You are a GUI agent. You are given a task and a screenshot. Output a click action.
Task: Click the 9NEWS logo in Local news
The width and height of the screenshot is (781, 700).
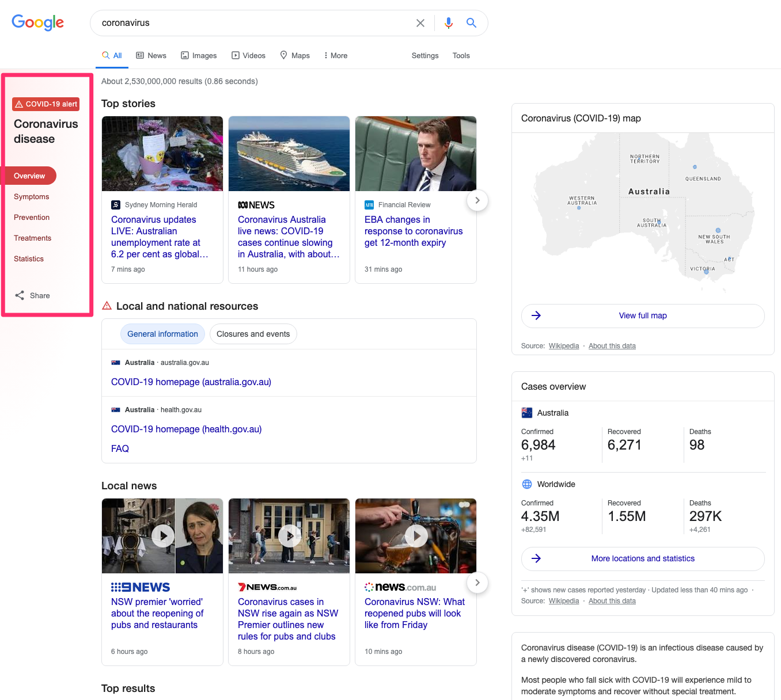141,587
